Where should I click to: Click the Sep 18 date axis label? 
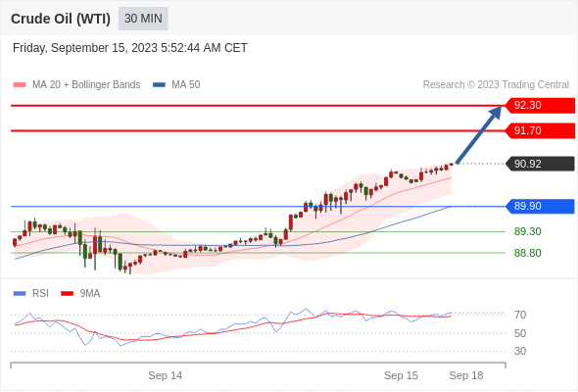tap(466, 375)
